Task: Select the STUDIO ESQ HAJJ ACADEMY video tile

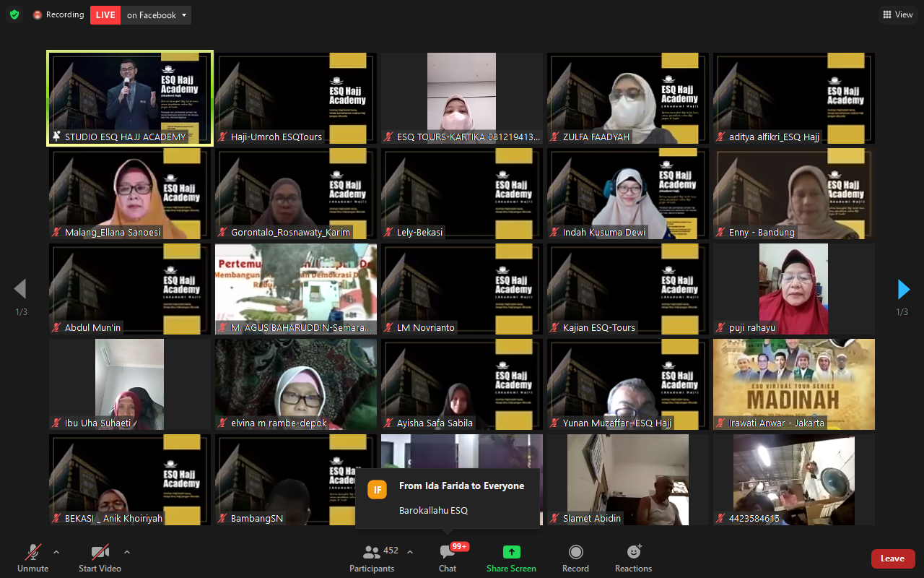Action: (x=130, y=98)
